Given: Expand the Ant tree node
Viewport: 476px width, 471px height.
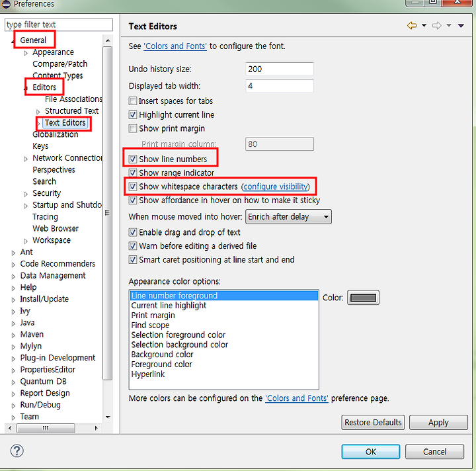Looking at the screenshot, I should [x=13, y=253].
